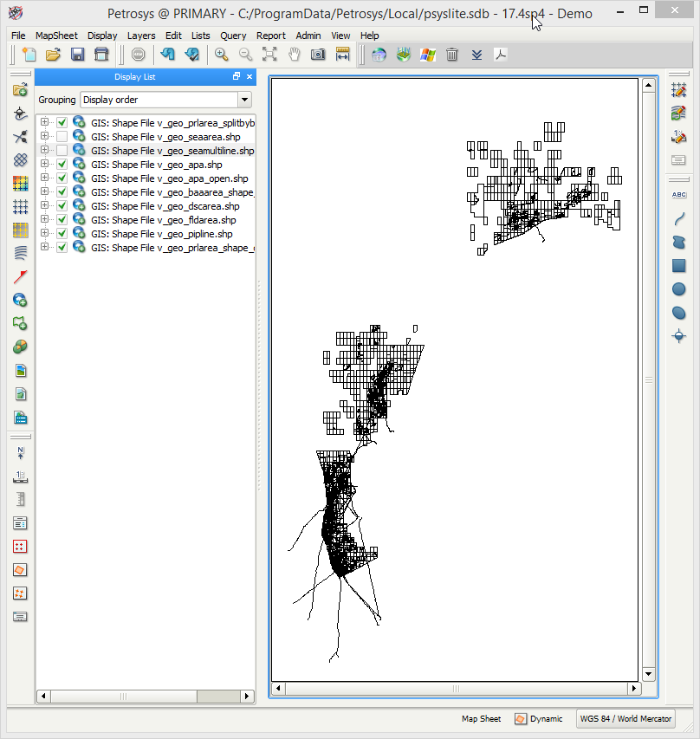The width and height of the screenshot is (700, 739).
Task: Select the ABC text annotation tool
Action: coord(679,195)
